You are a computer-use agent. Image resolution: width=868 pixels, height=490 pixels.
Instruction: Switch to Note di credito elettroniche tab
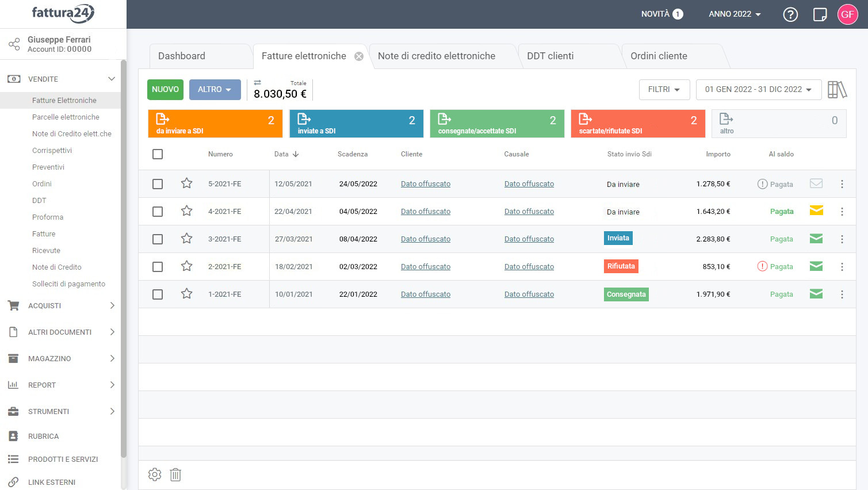(x=443, y=56)
